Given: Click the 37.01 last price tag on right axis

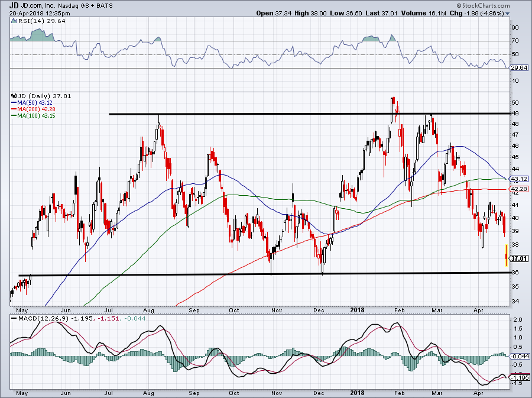Looking at the screenshot, I should coord(520,258).
